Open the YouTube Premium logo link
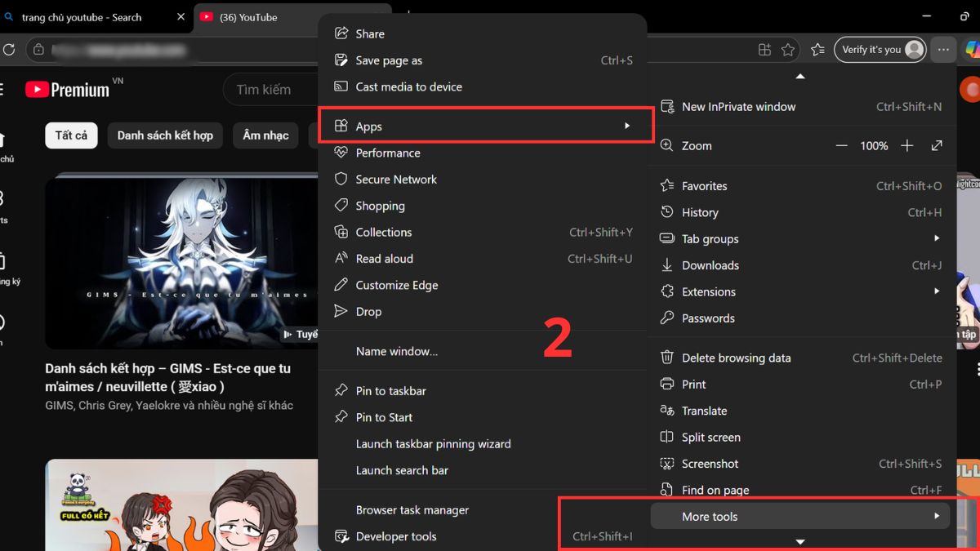980x551 pixels. [x=68, y=89]
